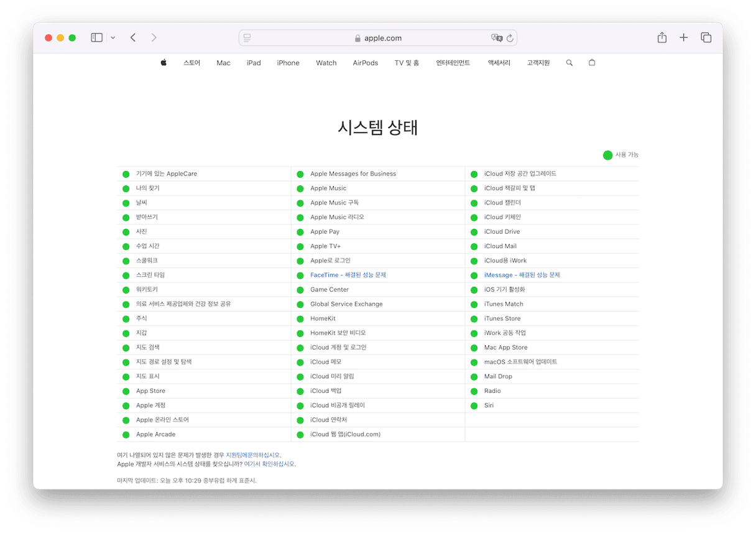Click the status dot beside 나의 찾기
The height and width of the screenshot is (533, 756).
(126, 188)
